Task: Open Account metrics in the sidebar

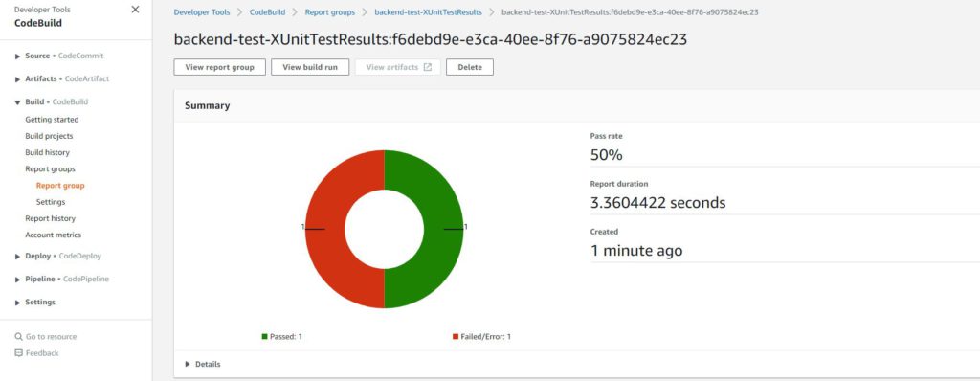Action: tap(54, 235)
